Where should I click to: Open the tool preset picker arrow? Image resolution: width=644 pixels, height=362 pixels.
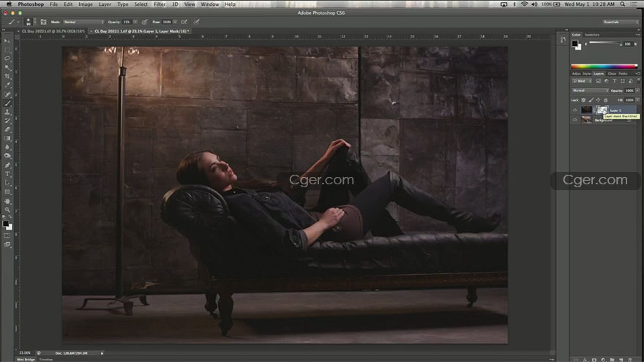click(18, 22)
